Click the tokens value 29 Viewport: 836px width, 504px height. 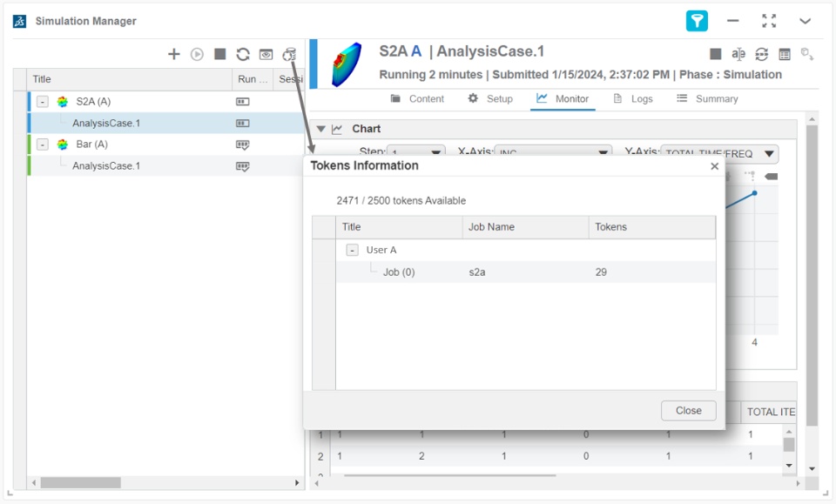pos(601,272)
